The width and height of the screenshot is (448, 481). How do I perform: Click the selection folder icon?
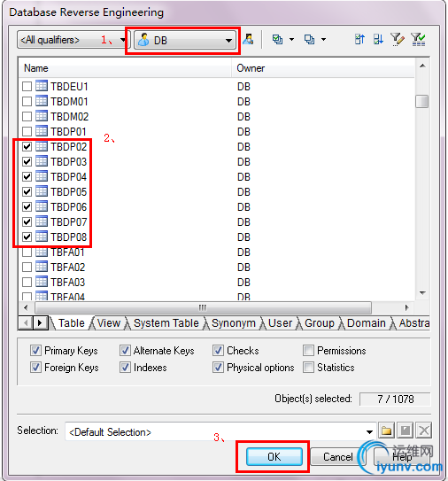pyautogui.click(x=386, y=431)
